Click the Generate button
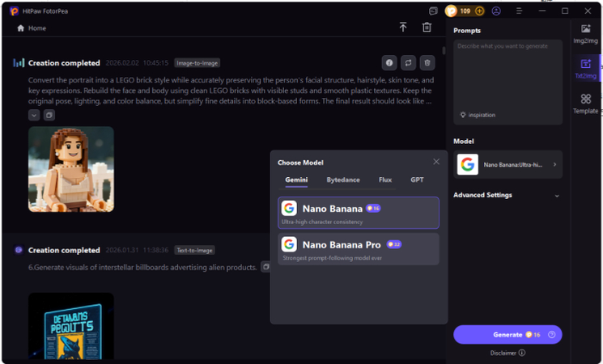Viewport: 603px width, 364px height. [507, 334]
